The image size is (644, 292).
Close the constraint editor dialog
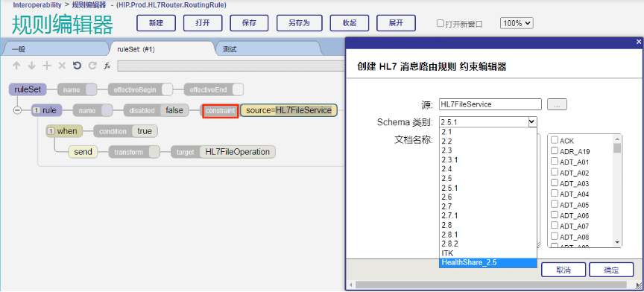(x=638, y=42)
